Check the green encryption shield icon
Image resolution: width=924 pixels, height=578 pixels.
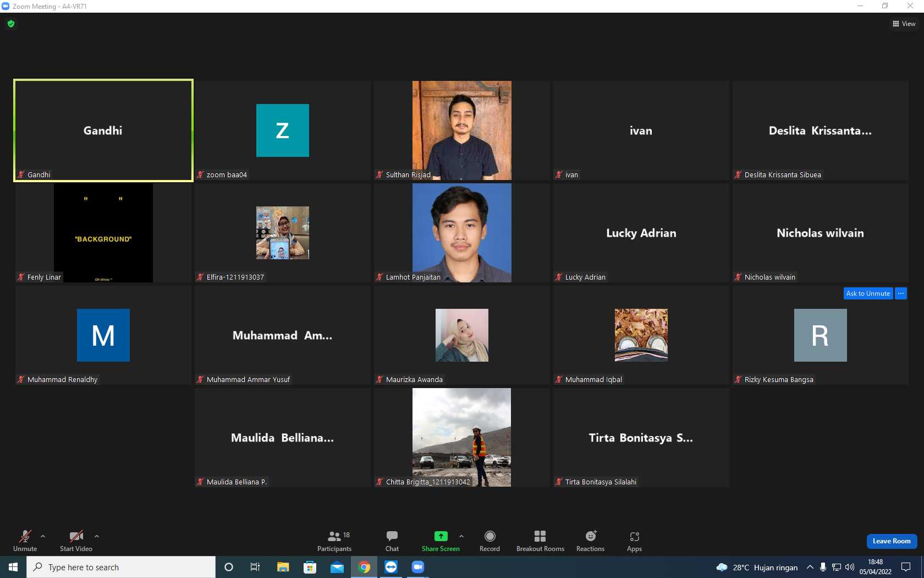(x=11, y=24)
